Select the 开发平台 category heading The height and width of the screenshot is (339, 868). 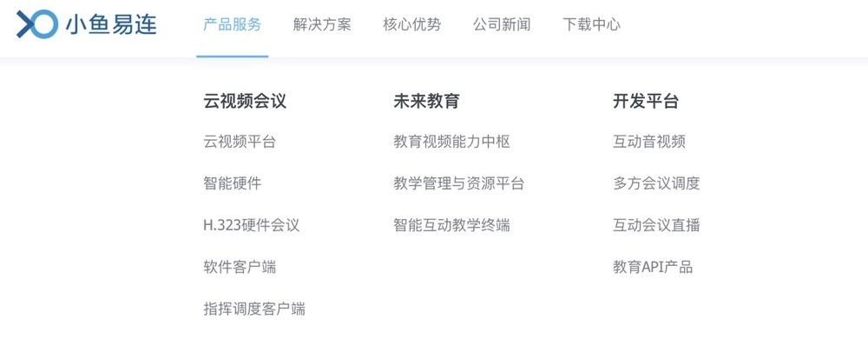pos(646,102)
